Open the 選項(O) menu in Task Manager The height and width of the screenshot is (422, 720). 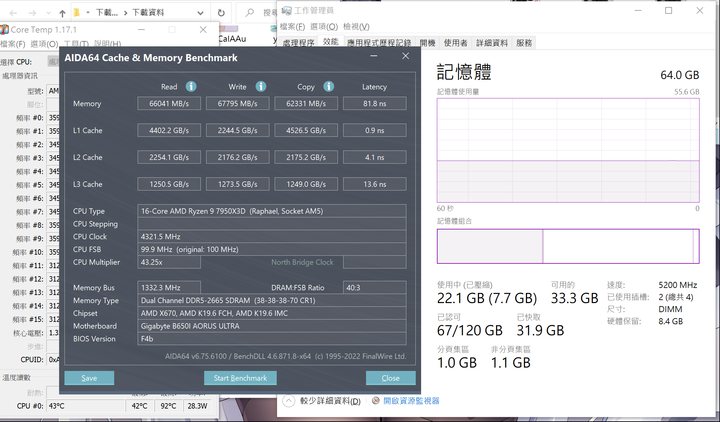324,27
